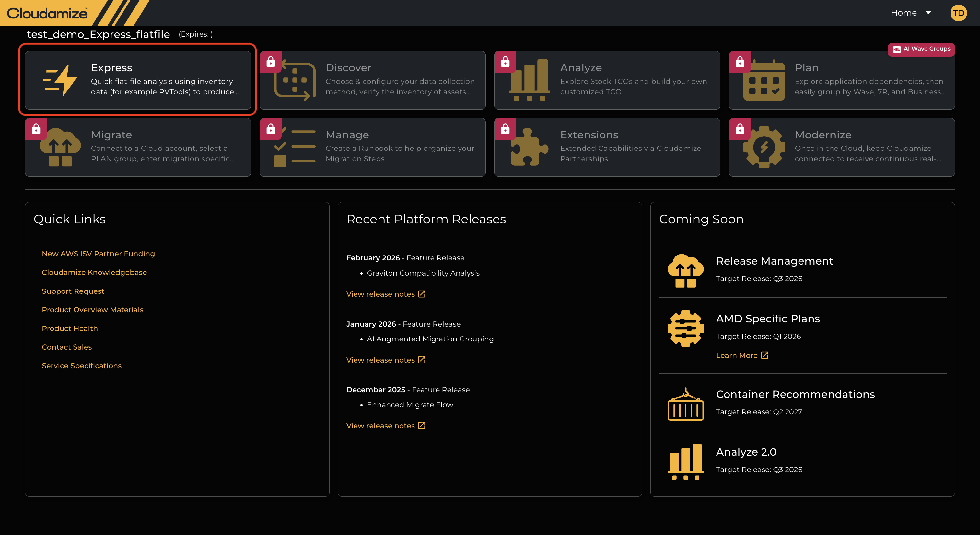Click the lock badge on Analyze card
980x535 pixels.
[x=505, y=62]
